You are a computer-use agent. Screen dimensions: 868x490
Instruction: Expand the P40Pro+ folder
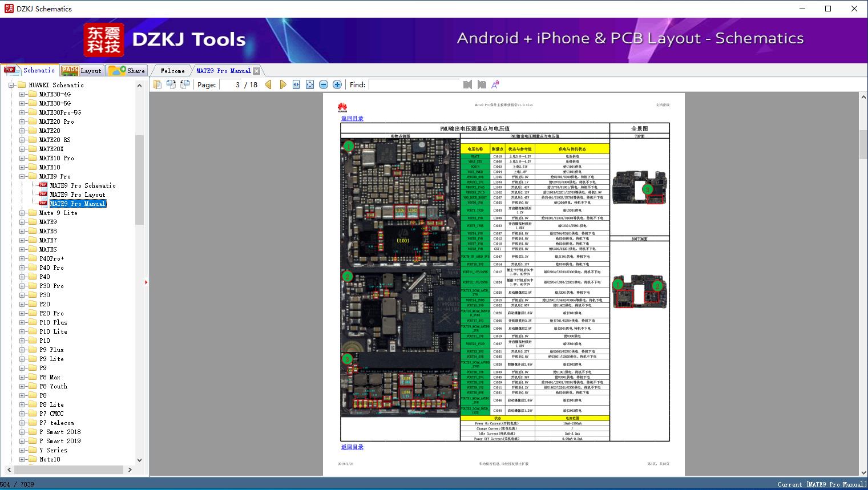coord(22,258)
